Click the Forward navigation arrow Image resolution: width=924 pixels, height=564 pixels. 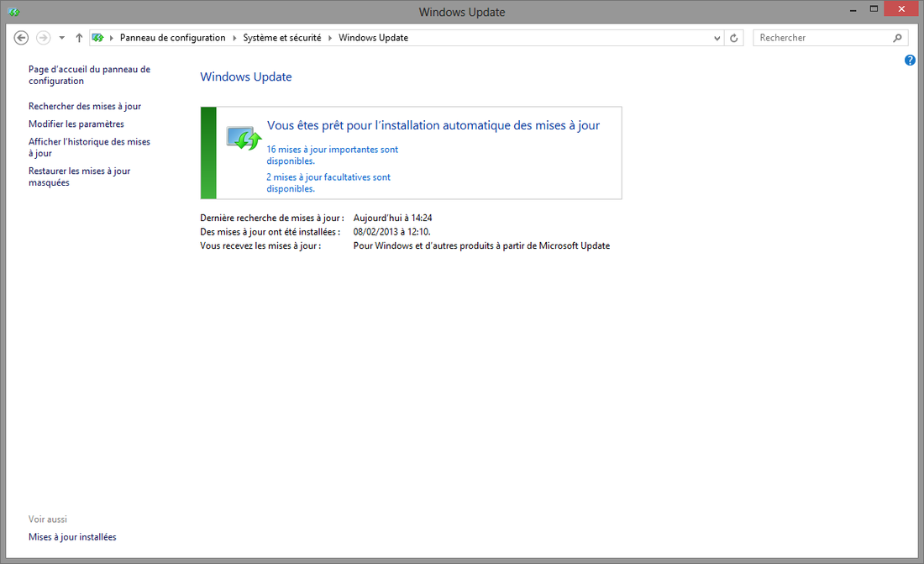43,38
